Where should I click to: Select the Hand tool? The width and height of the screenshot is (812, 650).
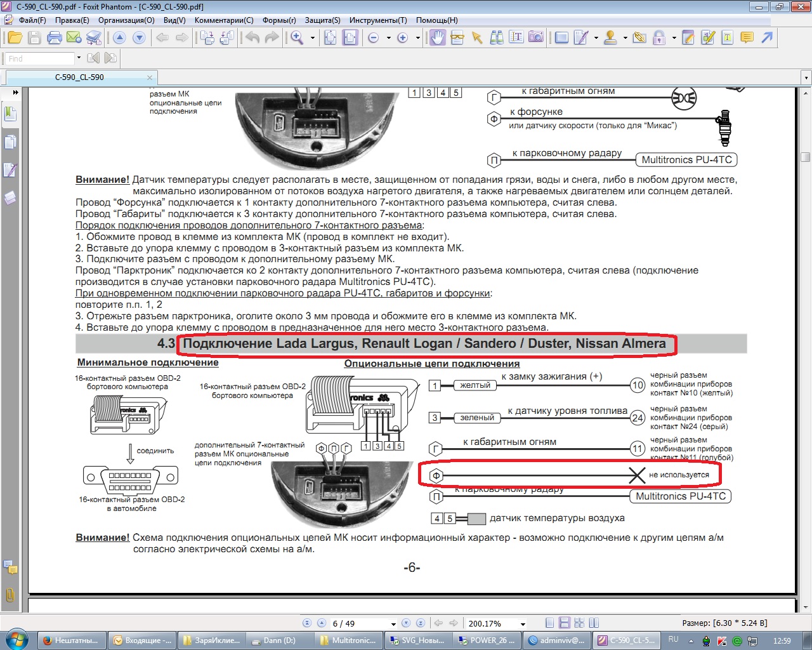(437, 38)
